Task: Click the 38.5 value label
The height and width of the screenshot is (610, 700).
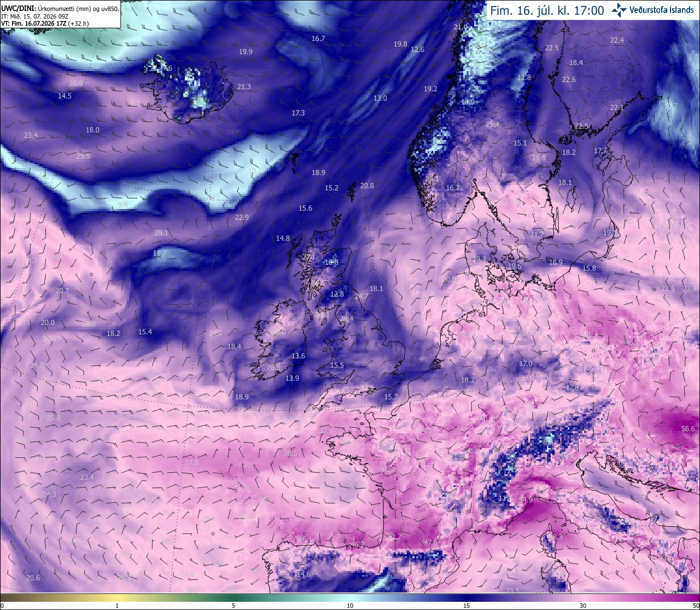Action: pyautogui.click(x=291, y=453)
